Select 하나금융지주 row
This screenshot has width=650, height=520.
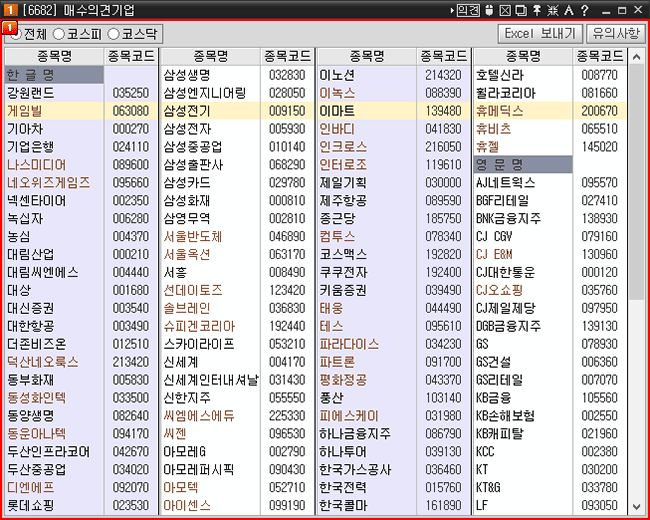point(394,434)
